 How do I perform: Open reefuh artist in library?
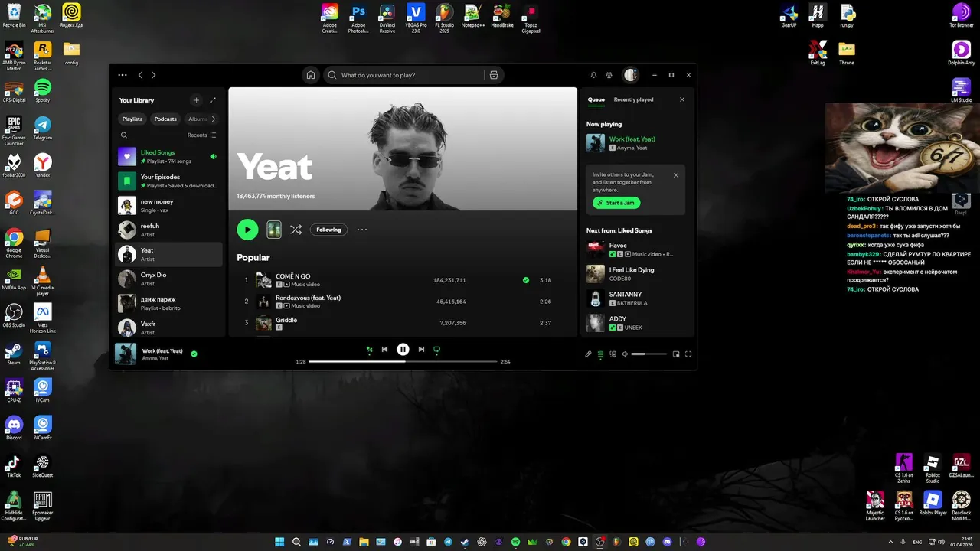tap(168, 230)
